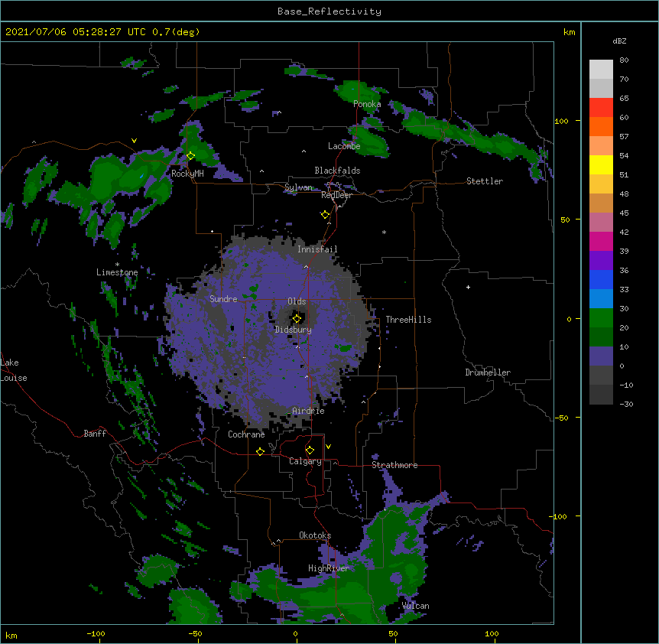Click the yellow diamond marker beside RockyMH

[190, 155]
